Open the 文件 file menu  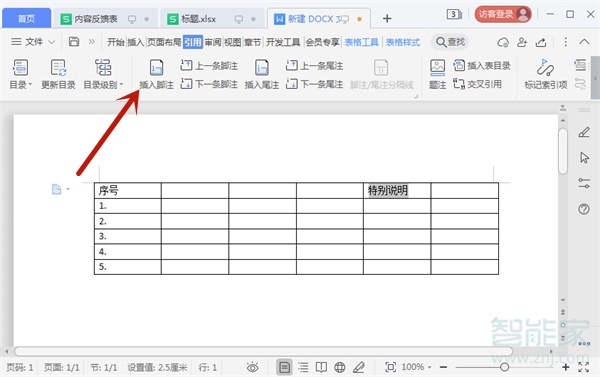click(x=33, y=41)
